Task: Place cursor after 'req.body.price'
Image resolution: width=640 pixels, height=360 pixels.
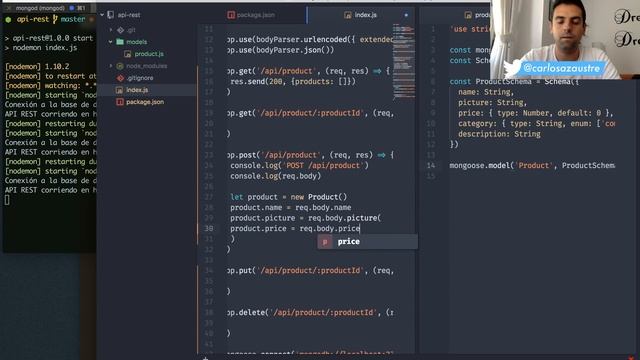Action: pos(360,229)
